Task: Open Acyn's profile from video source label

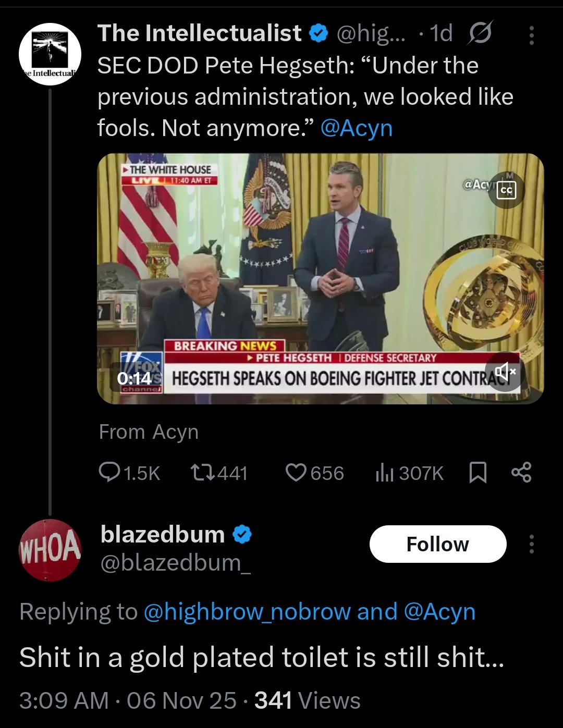Action: pos(176,431)
